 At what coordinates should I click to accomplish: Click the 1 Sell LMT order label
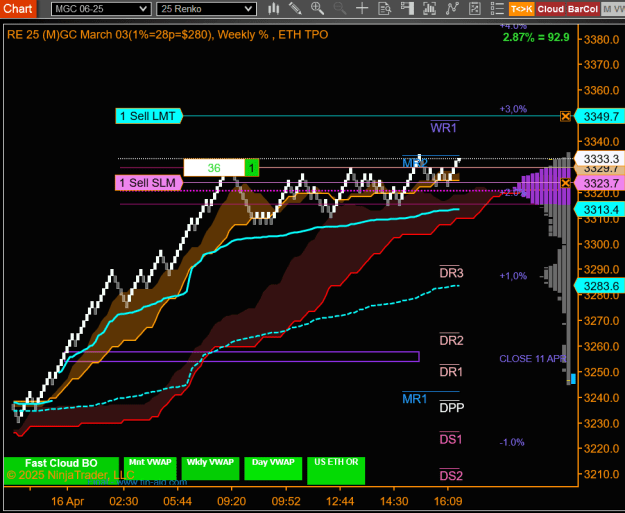point(149,116)
